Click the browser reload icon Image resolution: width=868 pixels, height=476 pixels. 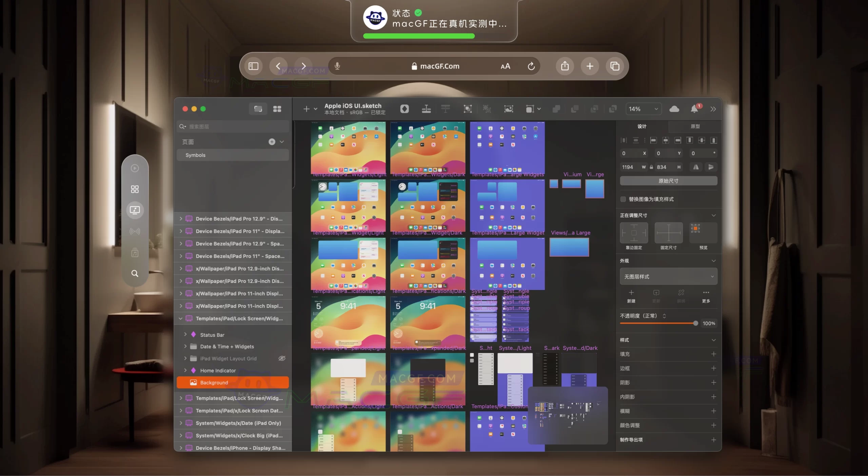point(531,66)
